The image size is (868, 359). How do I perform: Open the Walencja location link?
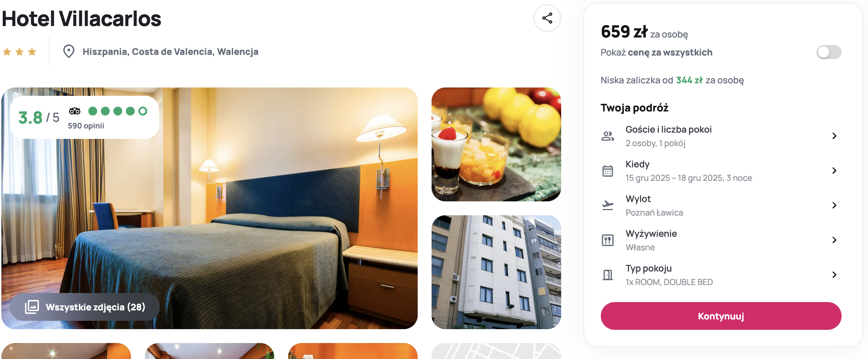[238, 52]
